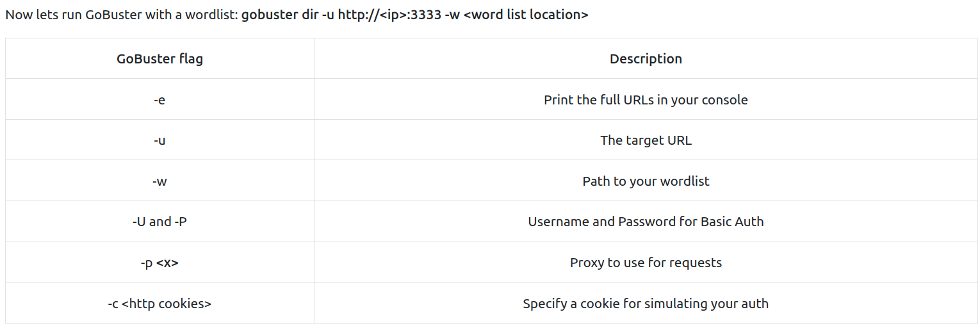
Task: Click "The target URL" description
Action: 646,140
